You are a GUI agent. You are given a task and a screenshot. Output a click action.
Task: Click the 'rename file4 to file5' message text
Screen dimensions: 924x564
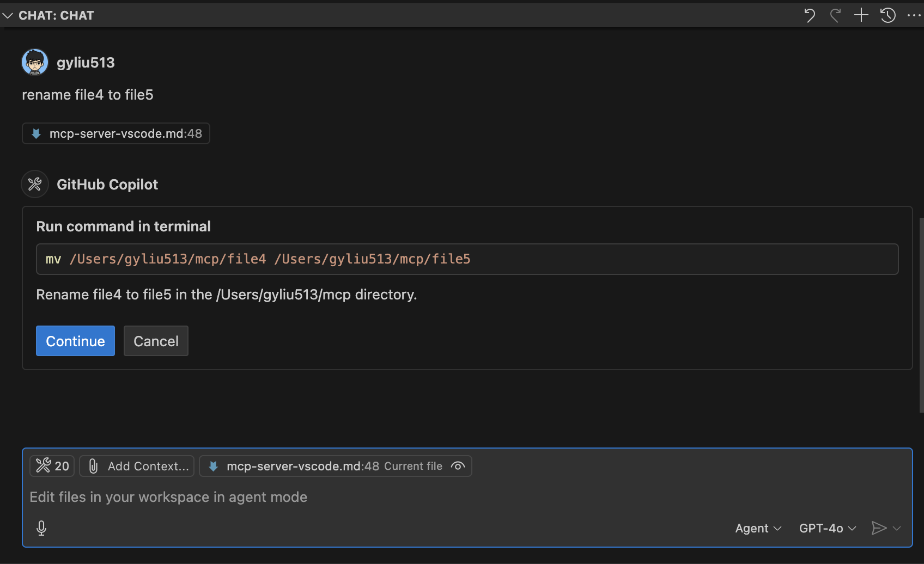88,95
